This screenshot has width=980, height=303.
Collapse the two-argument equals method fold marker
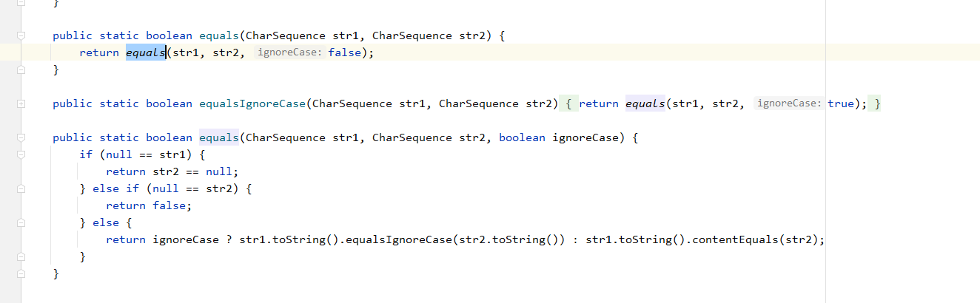21,35
